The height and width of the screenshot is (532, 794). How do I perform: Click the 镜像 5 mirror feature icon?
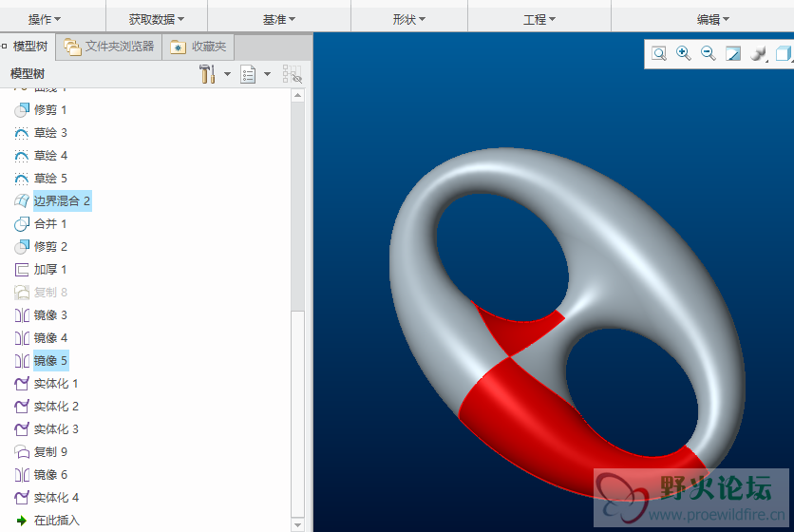tap(22, 361)
